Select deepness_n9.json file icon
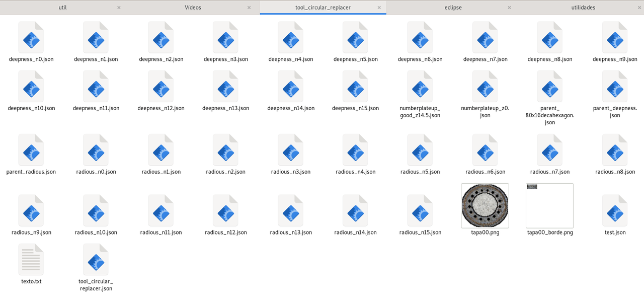The width and height of the screenshot is (644, 302). coord(615,37)
